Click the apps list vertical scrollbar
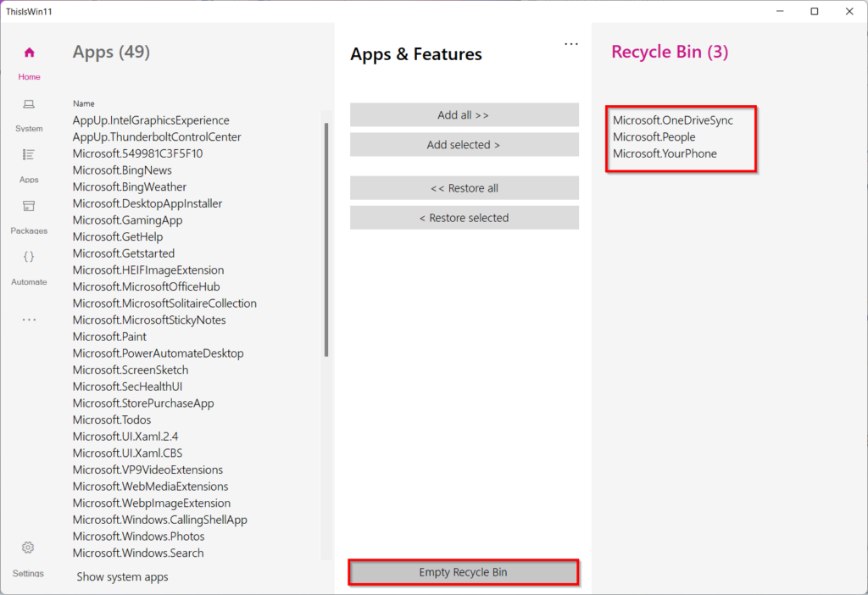 point(326,239)
